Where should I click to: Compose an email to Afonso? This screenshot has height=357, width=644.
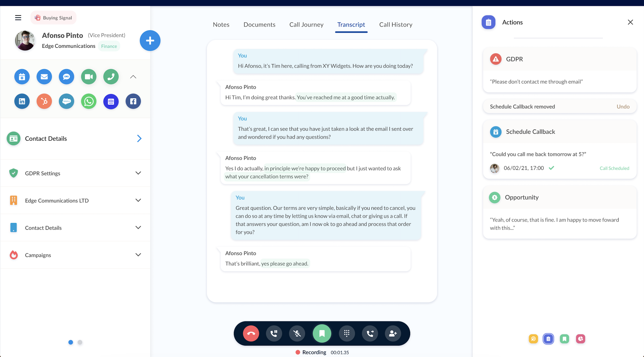click(x=44, y=77)
